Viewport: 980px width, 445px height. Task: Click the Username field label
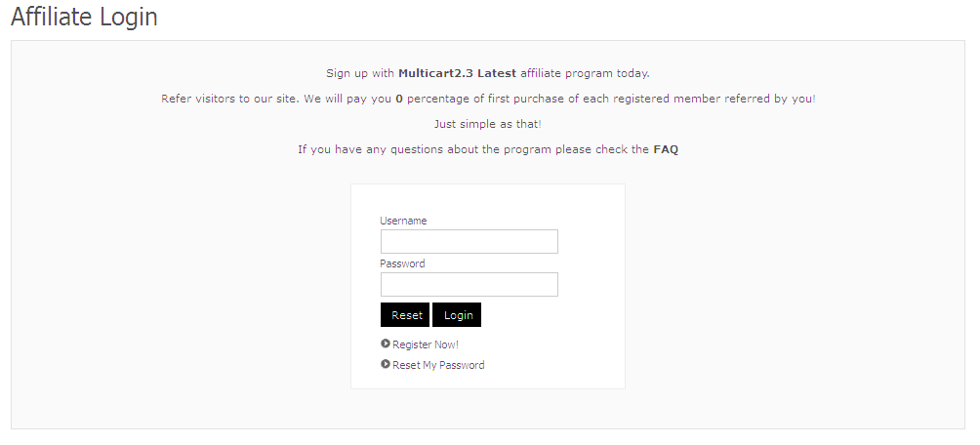(x=403, y=221)
